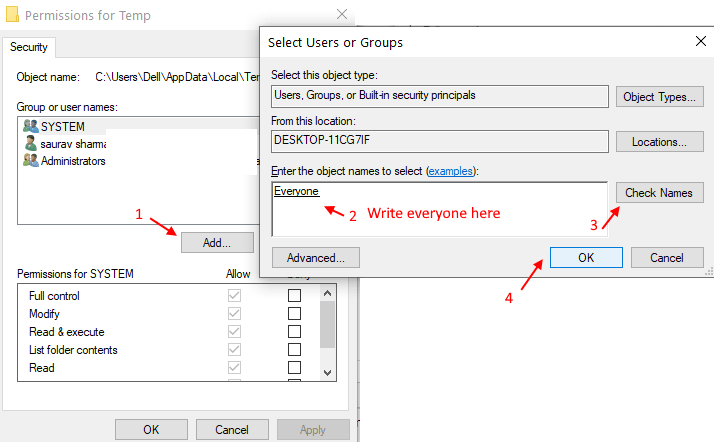Open the Security tab
Image resolution: width=714 pixels, height=442 pixels.
tap(29, 47)
